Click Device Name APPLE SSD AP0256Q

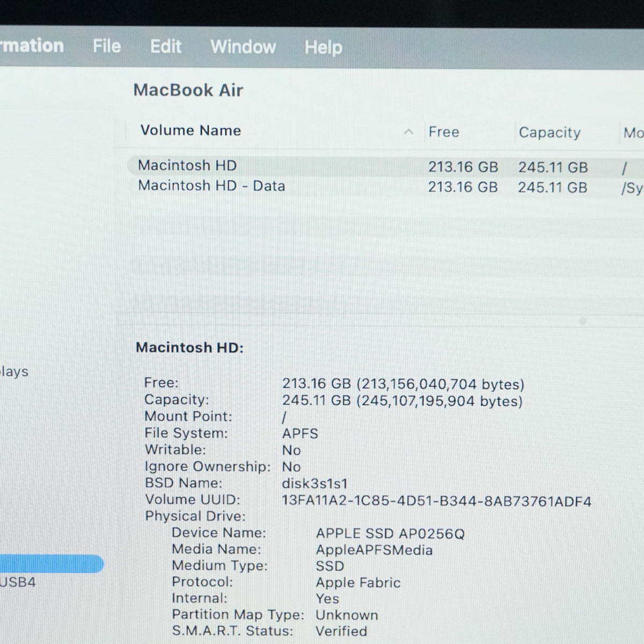390,533
